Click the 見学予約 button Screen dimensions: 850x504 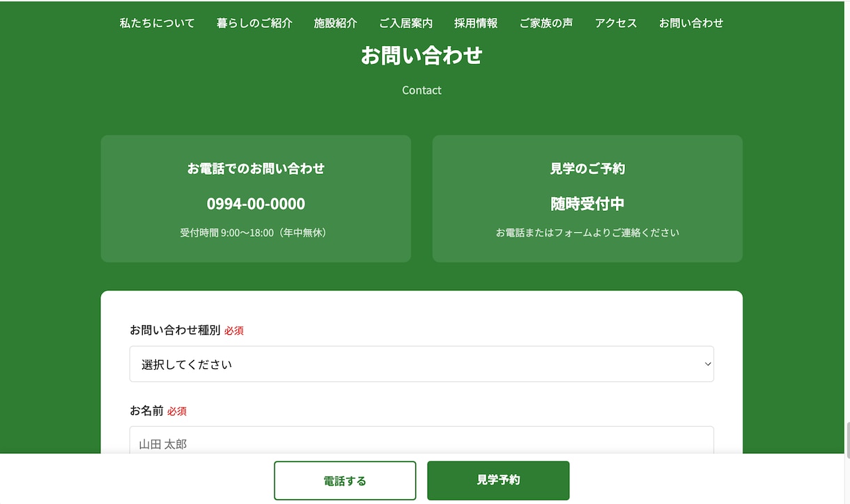click(498, 480)
